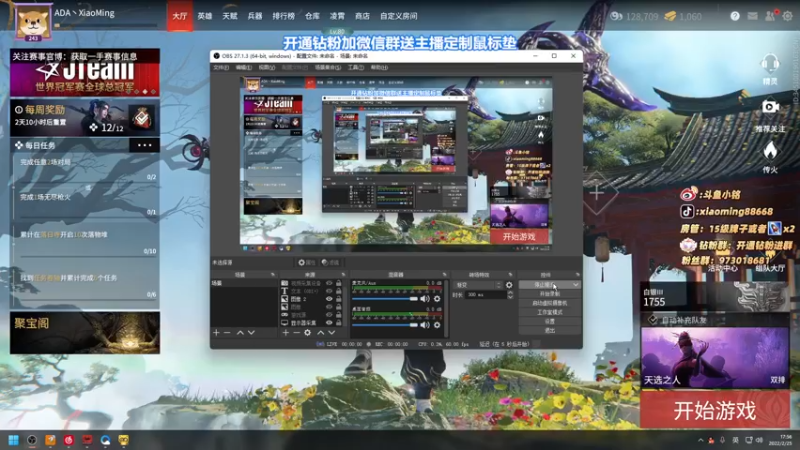The width and height of the screenshot is (800, 450).
Task: Toggle visibility of 显示器采集 source
Action: 329,322
